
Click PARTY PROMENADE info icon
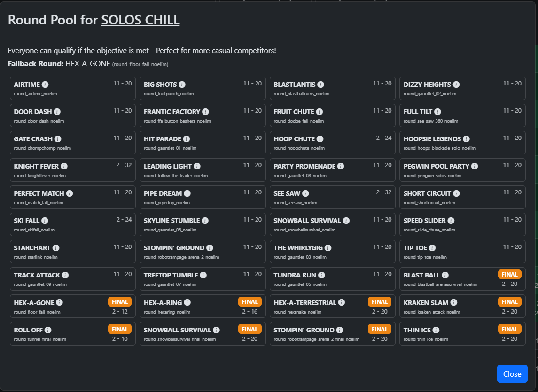point(340,166)
